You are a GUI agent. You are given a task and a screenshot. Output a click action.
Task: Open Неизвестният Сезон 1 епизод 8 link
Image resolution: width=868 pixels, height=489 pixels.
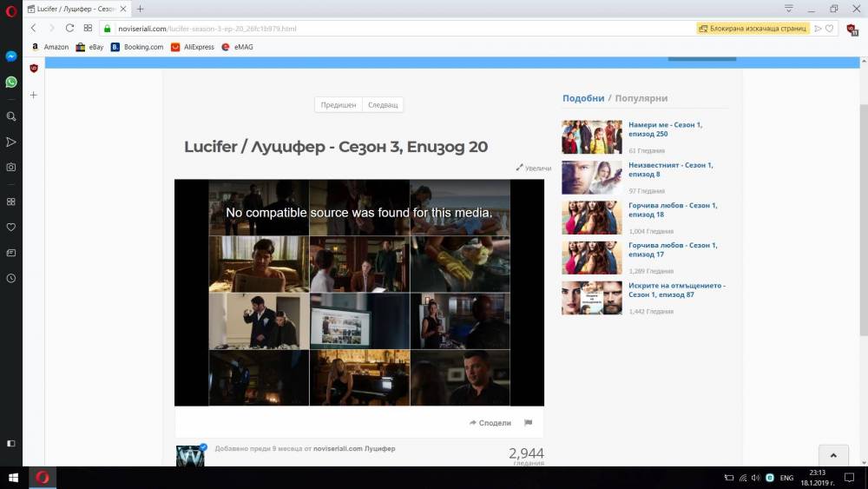(x=670, y=169)
